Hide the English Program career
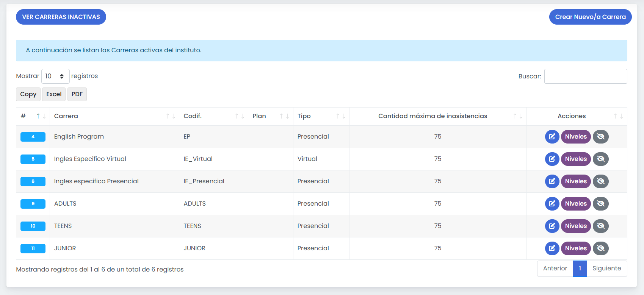 pos(600,137)
